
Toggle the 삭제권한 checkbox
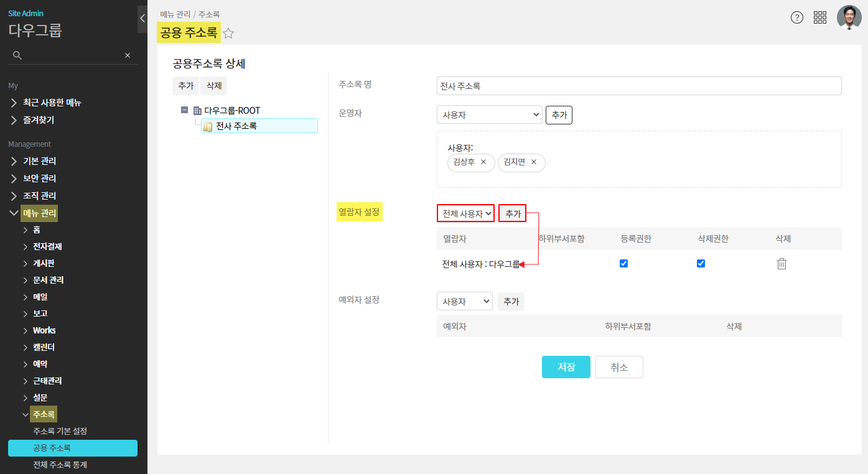click(701, 264)
